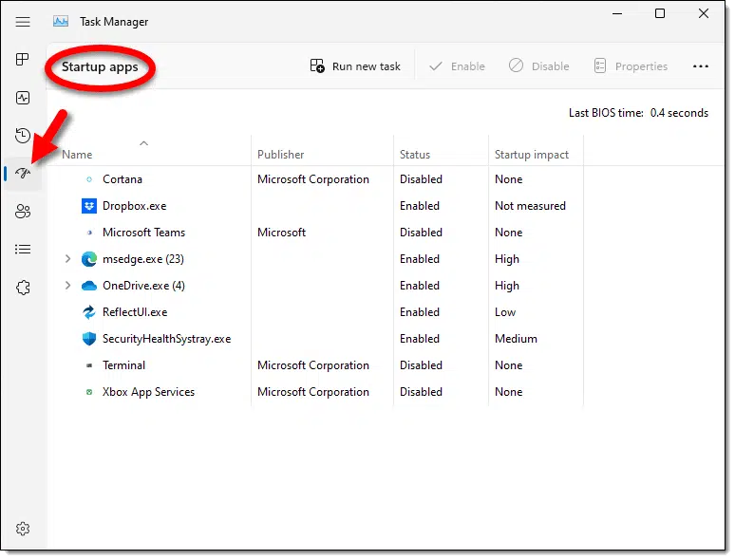Screen dimensions: 735x560
Task: Open the Users page in sidebar
Action: pos(23,212)
